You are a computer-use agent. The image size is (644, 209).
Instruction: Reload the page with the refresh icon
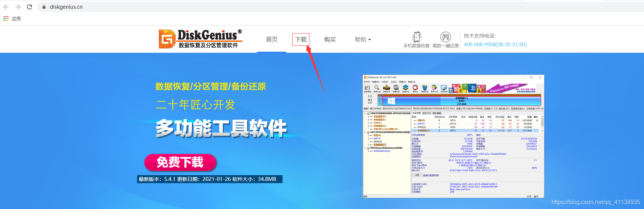click(29, 7)
